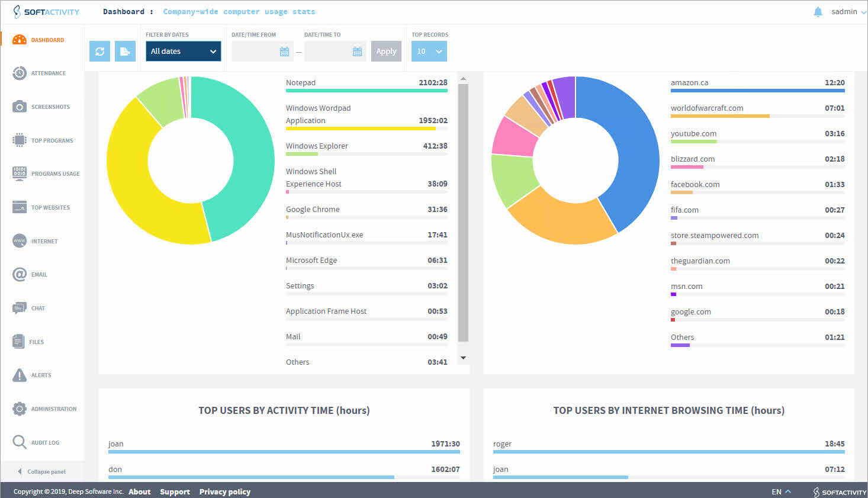This screenshot has height=498, width=868.
Task: Open Top Programs chip icon
Action: pos(20,140)
